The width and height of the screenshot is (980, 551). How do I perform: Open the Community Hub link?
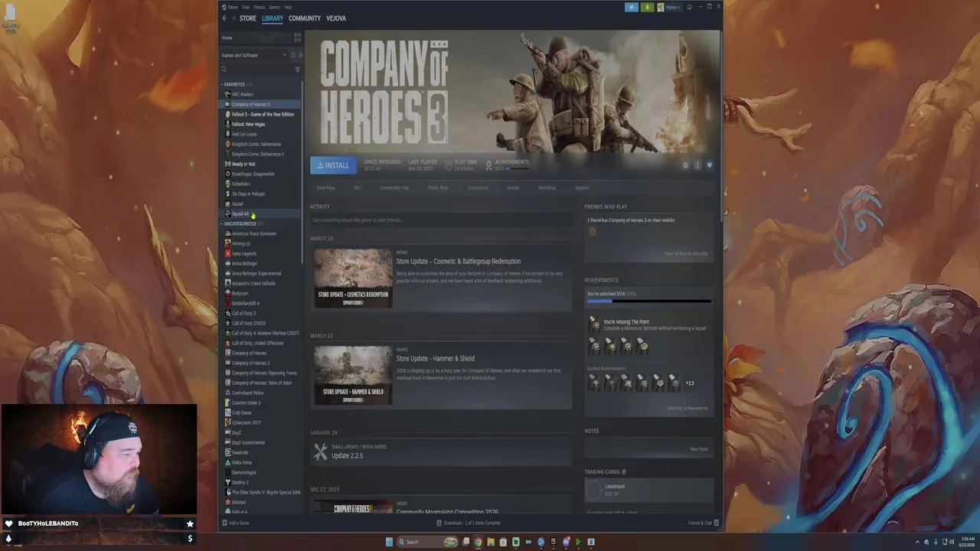[x=394, y=187]
